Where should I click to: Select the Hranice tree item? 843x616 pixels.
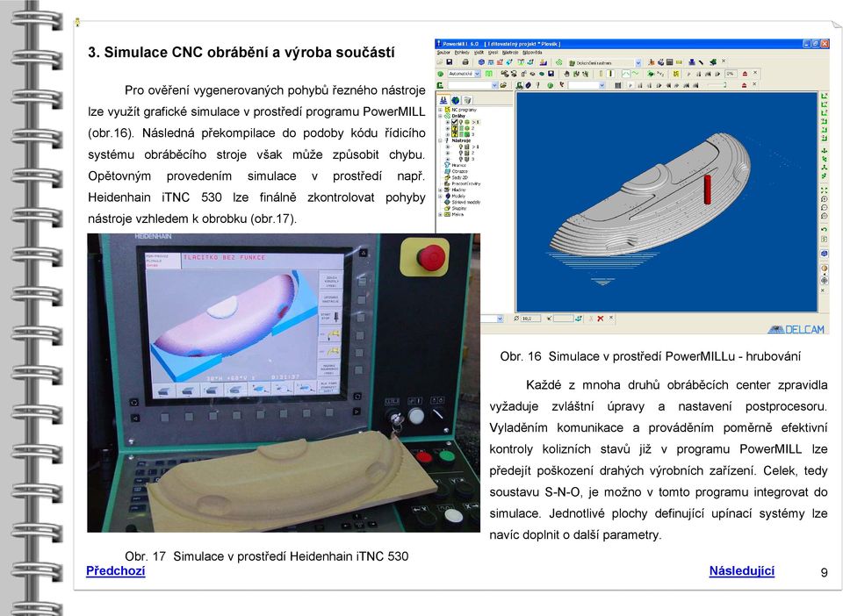point(455,166)
